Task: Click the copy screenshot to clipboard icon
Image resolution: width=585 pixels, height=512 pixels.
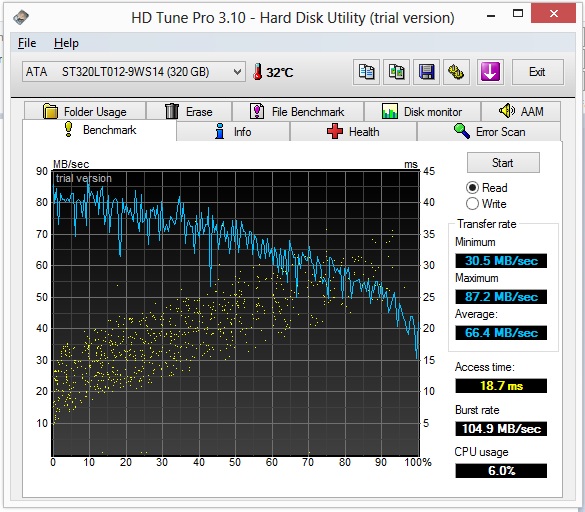Action: (396, 72)
